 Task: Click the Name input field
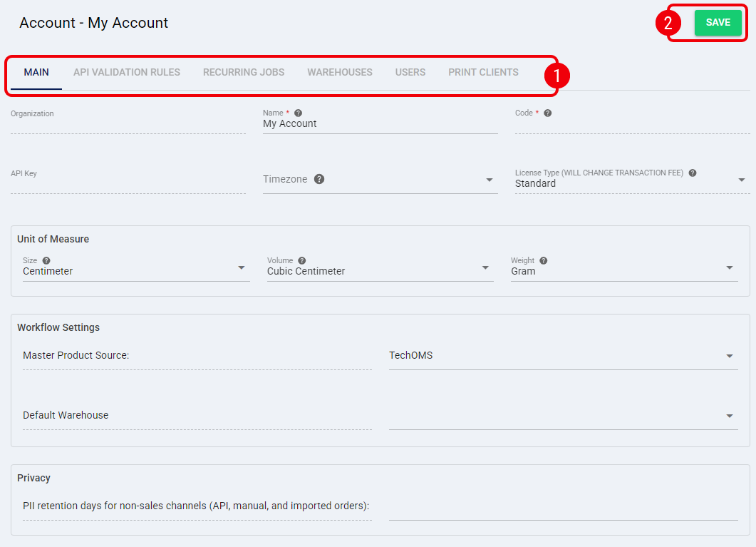pos(380,124)
